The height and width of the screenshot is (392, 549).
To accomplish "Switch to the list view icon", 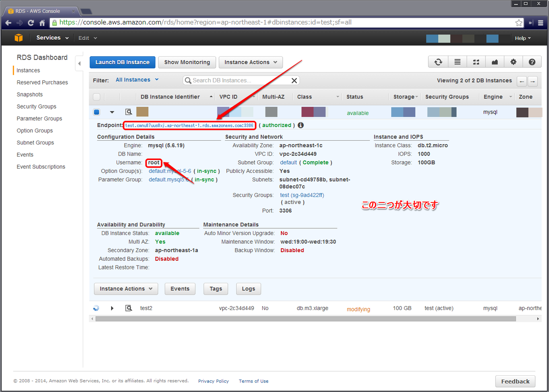I will coord(458,62).
